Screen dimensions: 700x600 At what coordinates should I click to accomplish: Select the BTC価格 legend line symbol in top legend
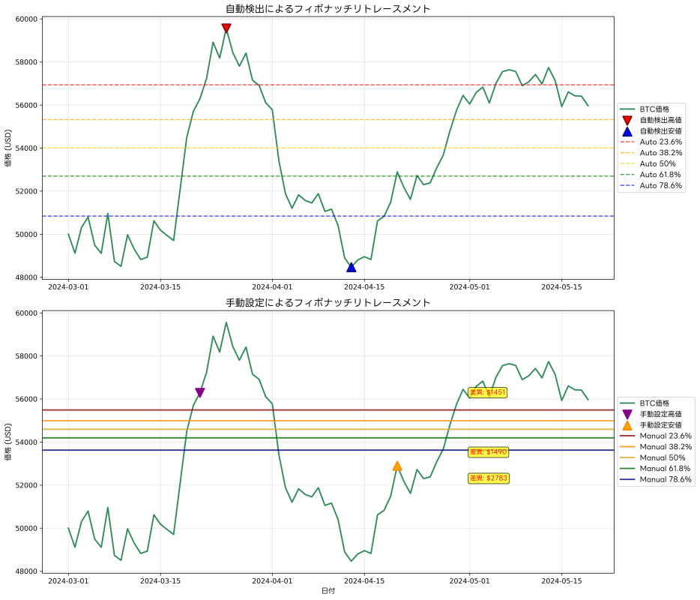[627, 109]
